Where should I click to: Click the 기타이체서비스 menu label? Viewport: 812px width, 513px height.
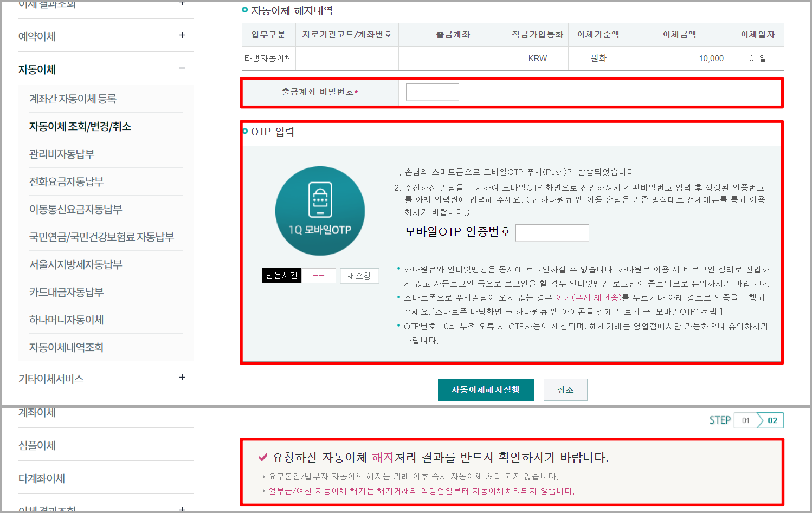coord(51,379)
